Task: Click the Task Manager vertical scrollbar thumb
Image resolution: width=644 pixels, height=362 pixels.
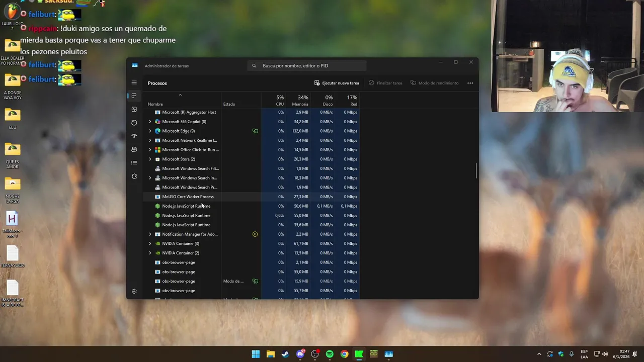Action: 476,170
